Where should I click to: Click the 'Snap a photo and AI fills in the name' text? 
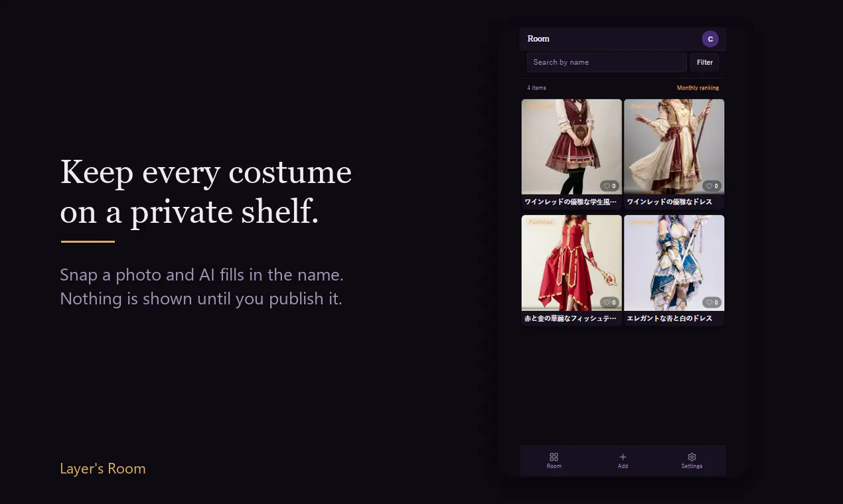pyautogui.click(x=202, y=275)
